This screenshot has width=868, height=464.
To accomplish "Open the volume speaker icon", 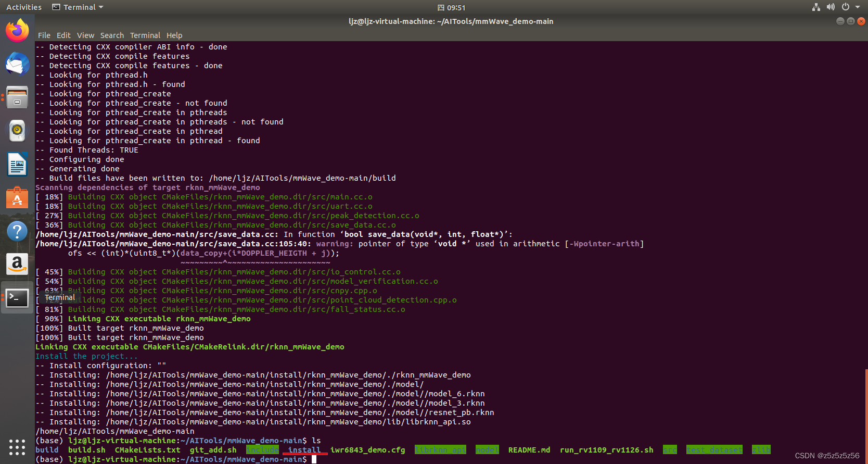I will click(831, 7).
